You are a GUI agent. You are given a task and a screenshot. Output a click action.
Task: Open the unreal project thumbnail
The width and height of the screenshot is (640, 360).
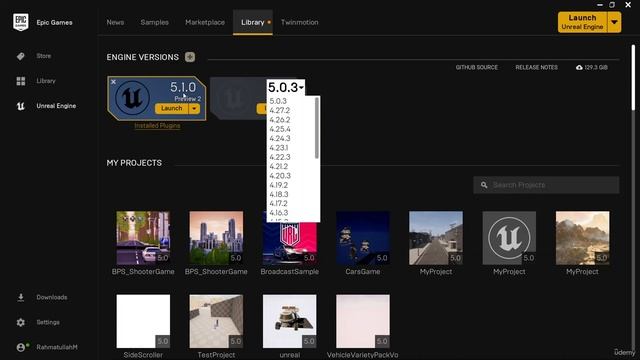click(289, 321)
